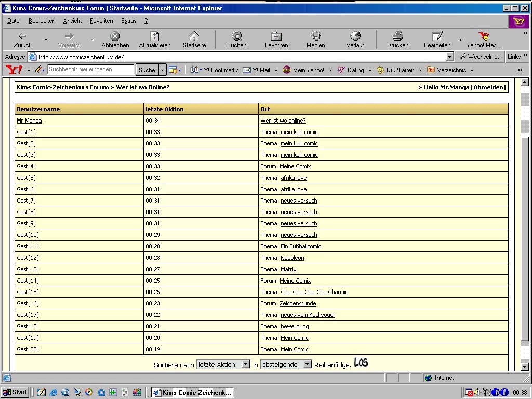Open the Extras menu
The height and width of the screenshot is (399, 532).
128,21
